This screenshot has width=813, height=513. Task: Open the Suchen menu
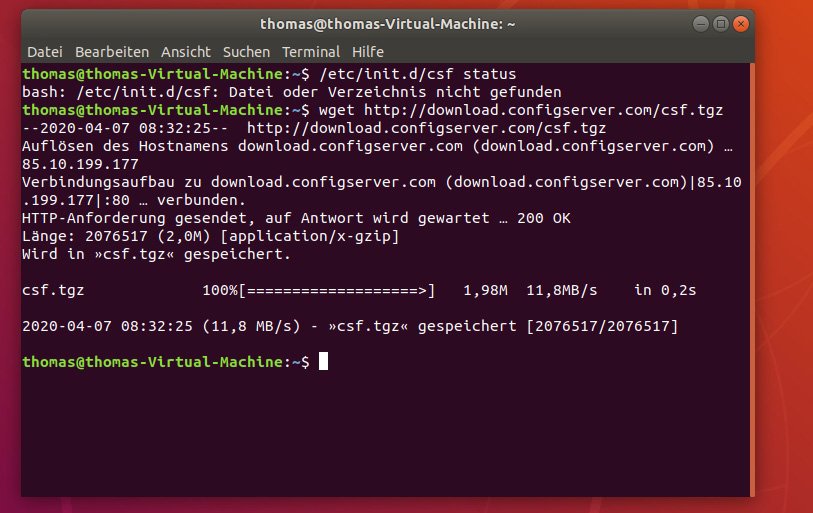(246, 51)
